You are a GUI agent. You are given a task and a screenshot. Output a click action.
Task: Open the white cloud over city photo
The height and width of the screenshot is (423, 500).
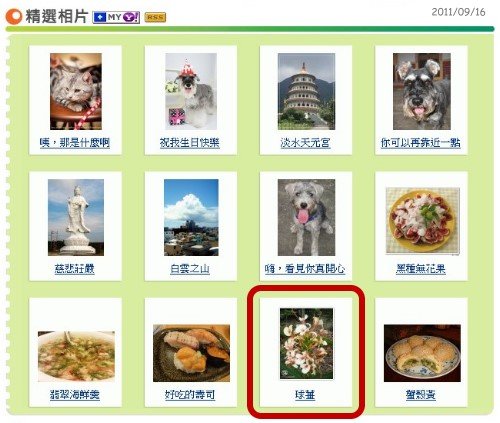[191, 217]
